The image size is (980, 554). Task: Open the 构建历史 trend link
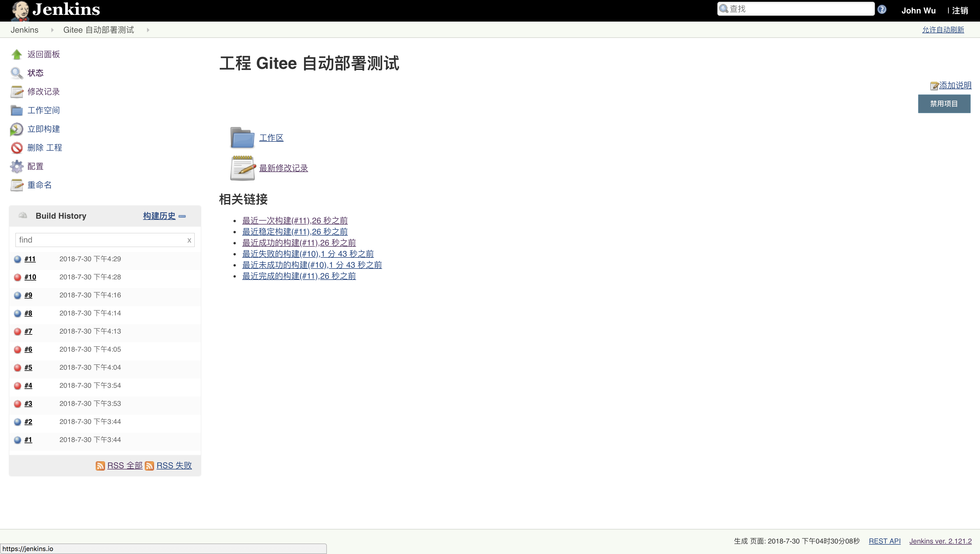pyautogui.click(x=159, y=216)
